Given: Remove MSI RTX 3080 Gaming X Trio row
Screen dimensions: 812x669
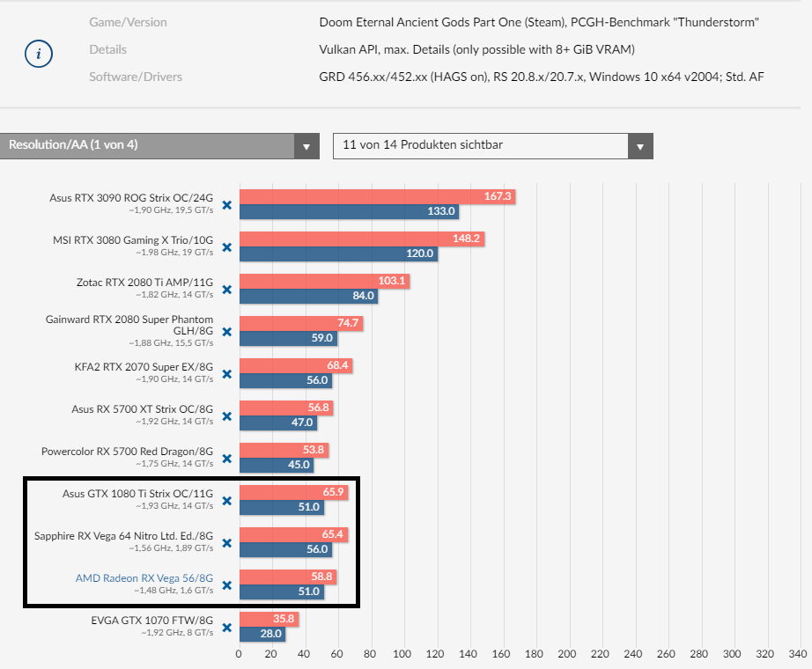Looking at the screenshot, I should [x=227, y=247].
